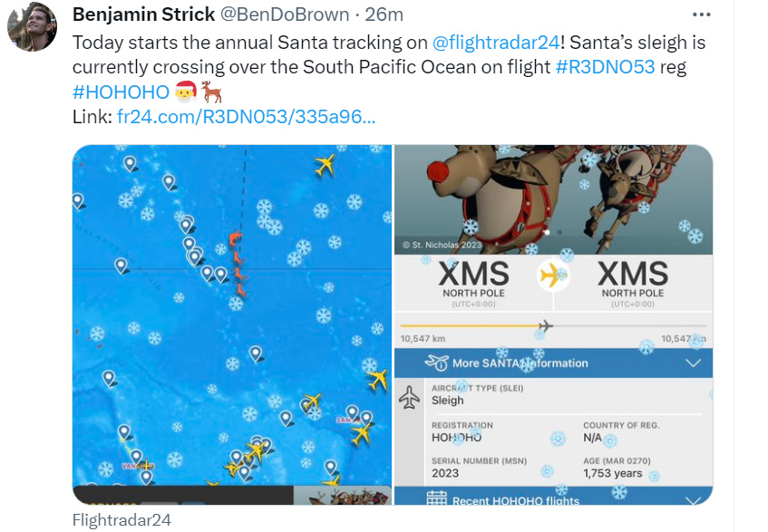Open Benjamin Strick's profile avatar
Image resolution: width=768 pixels, height=532 pixels.
(x=33, y=26)
